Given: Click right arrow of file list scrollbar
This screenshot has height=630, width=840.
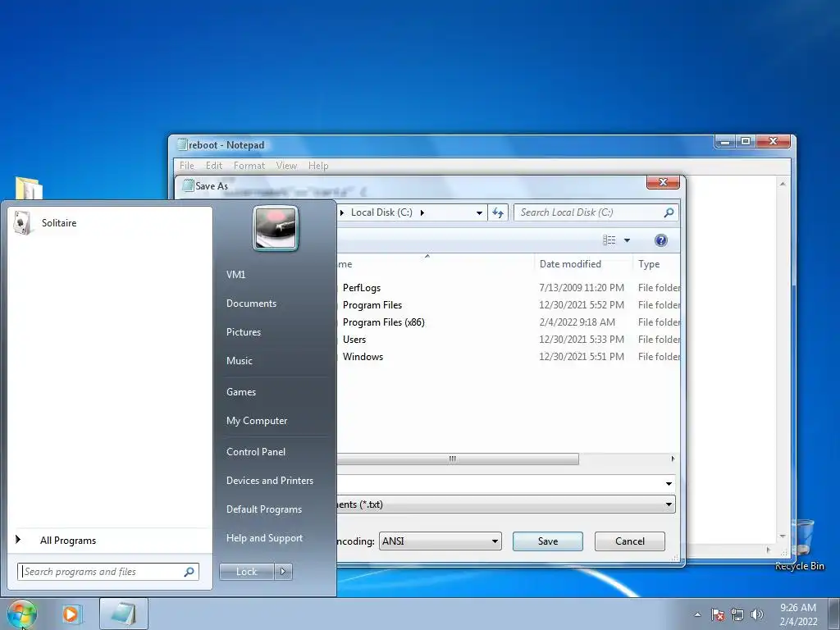Looking at the screenshot, I should tap(673, 459).
